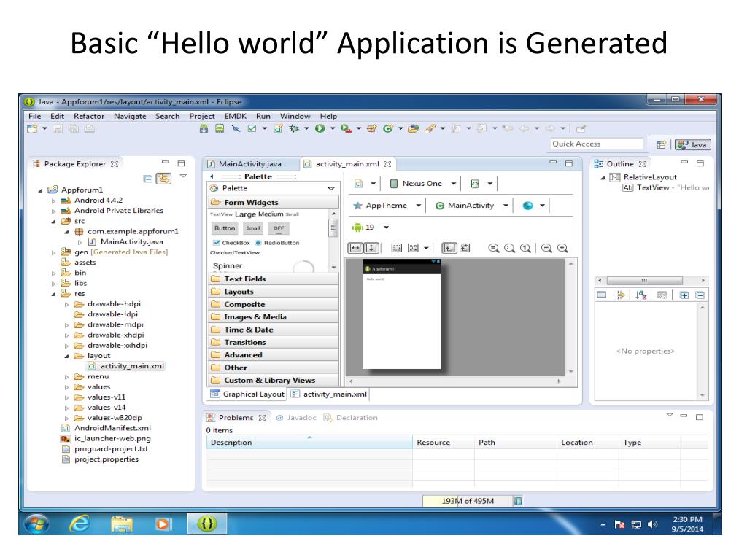Switch to the activity_main.xml bottom source tab
This screenshot has height=560, width=747.
[x=329, y=394]
